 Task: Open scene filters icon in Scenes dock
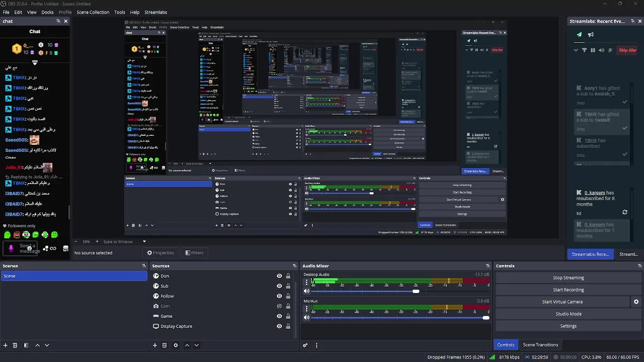point(26,345)
